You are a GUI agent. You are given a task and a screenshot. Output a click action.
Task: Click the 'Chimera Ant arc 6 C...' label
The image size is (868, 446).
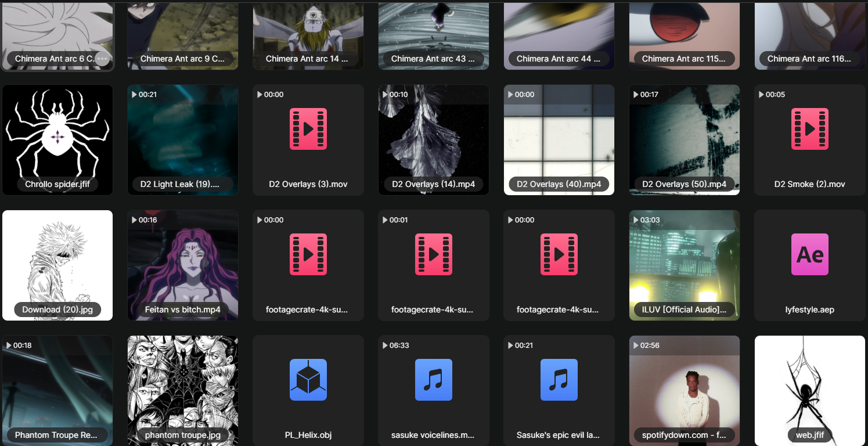click(54, 59)
